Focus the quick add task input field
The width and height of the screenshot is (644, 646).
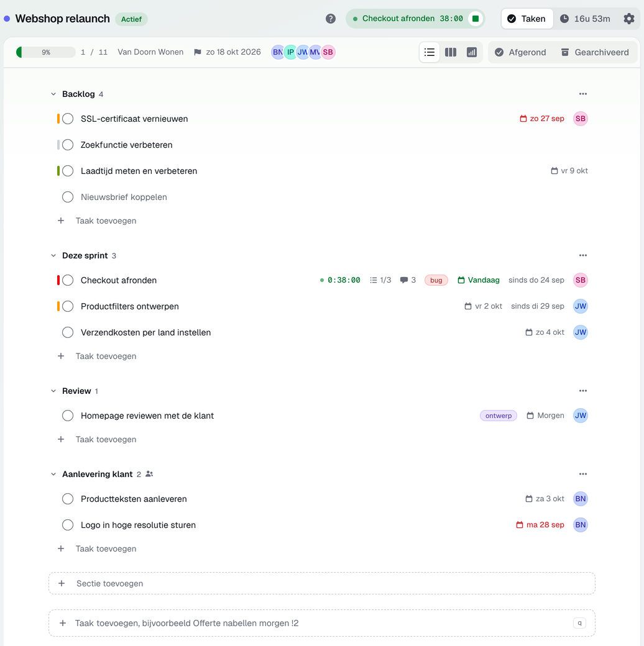(x=321, y=623)
